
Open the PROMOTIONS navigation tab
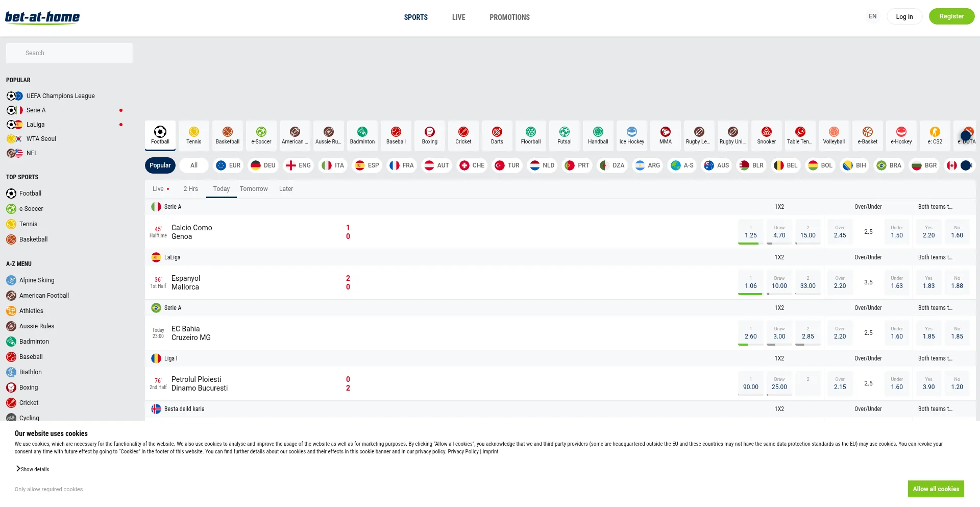(x=510, y=17)
